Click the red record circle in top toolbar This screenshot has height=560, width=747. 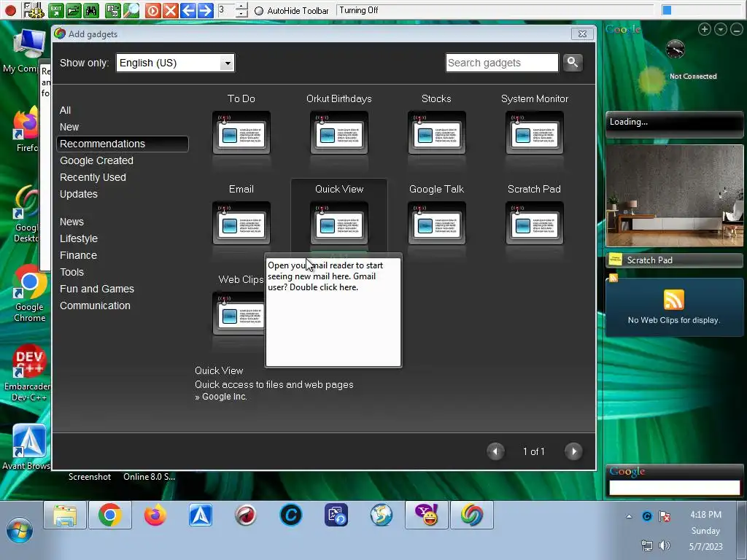10,10
